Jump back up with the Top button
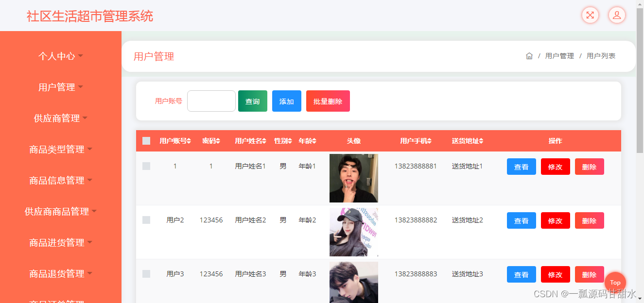The image size is (644, 303). pos(615,283)
